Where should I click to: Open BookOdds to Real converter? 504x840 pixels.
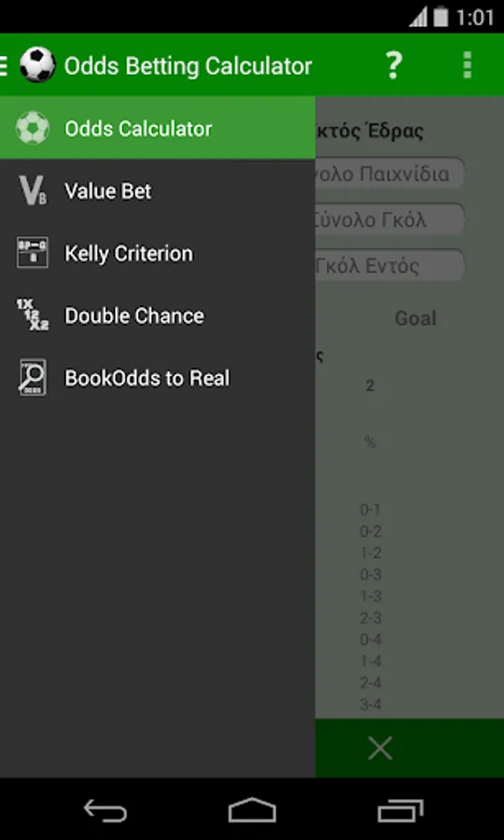click(158, 378)
